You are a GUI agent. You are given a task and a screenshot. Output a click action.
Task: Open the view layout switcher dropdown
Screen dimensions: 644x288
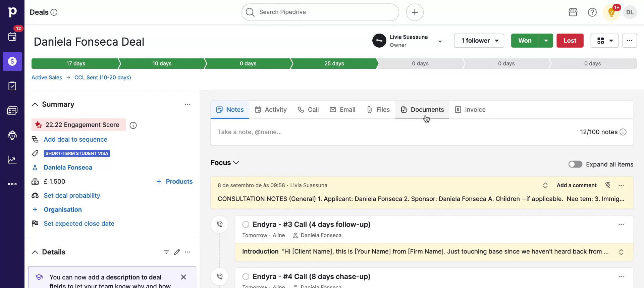coord(604,41)
